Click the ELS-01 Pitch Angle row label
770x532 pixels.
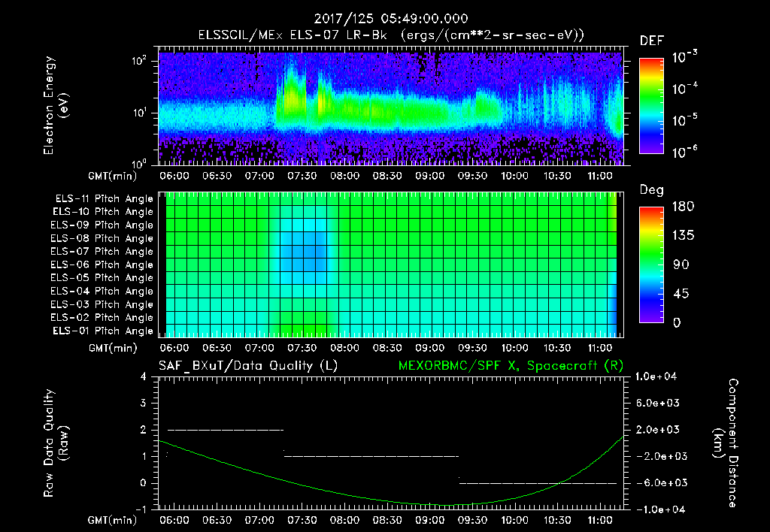103,331
